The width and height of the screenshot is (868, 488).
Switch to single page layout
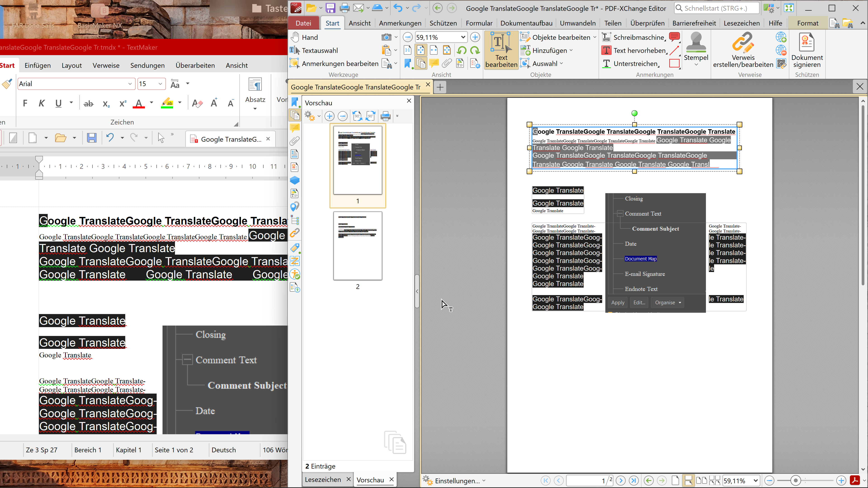click(x=675, y=481)
